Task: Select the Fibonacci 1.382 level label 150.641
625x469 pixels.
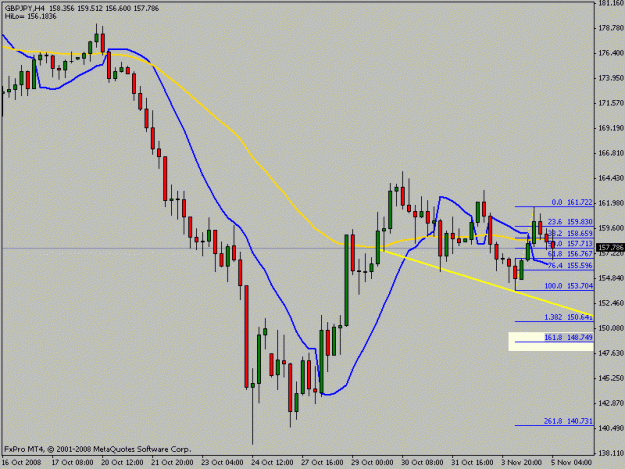Action: click(x=569, y=317)
